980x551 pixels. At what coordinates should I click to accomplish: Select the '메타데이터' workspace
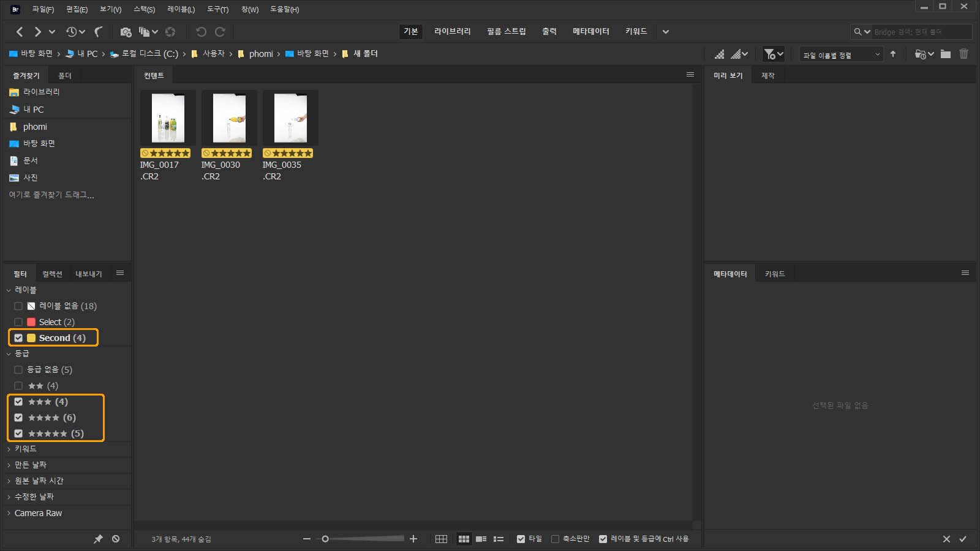(591, 31)
